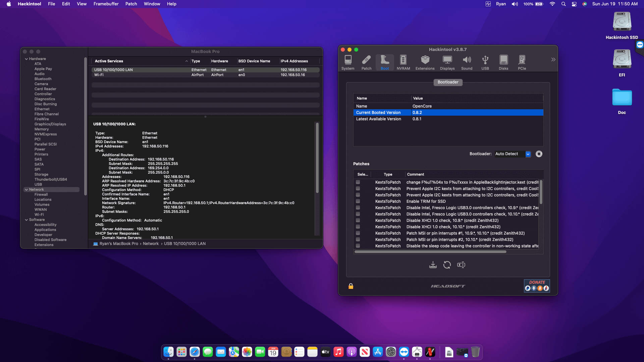Viewport: 644px width, 362px height.
Task: Select Bluetooth in the hardware list
Action: [x=43, y=79]
